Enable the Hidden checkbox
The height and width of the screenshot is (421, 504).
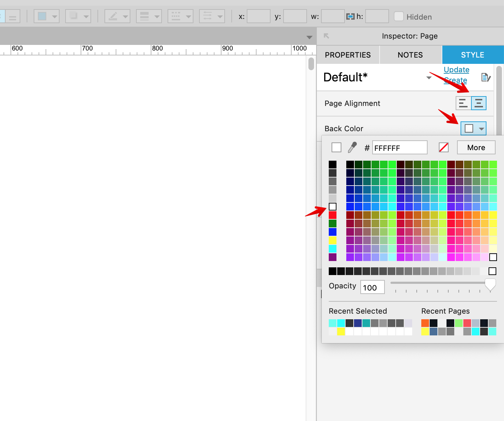(399, 16)
